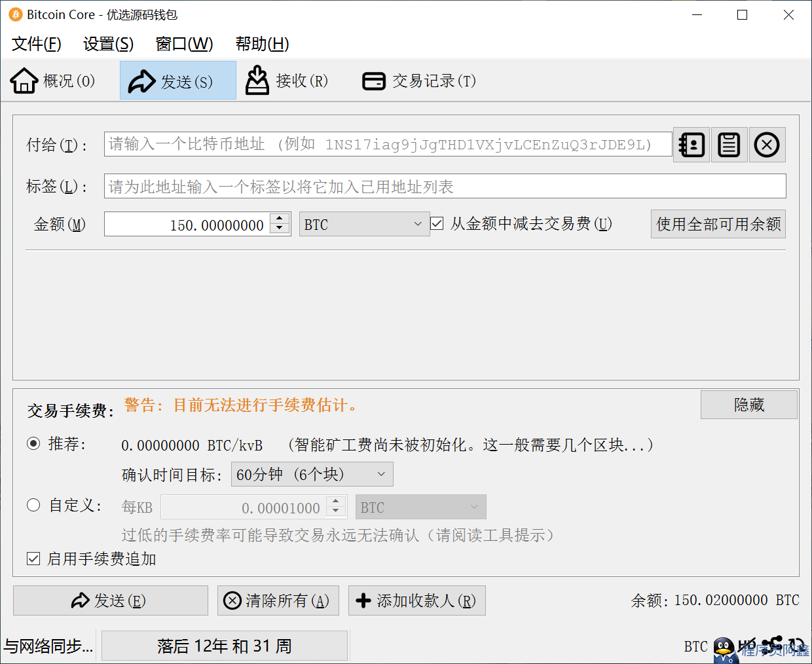Click the 过低的手续费率 notice text

click(338, 535)
